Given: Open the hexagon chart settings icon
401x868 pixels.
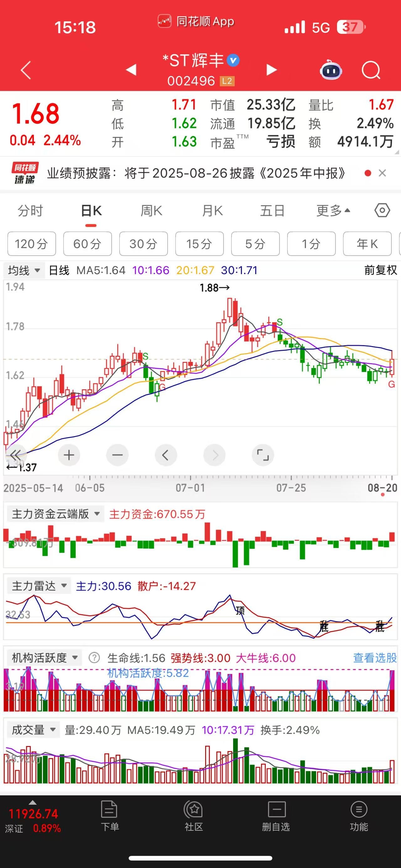Looking at the screenshot, I should tap(382, 211).
